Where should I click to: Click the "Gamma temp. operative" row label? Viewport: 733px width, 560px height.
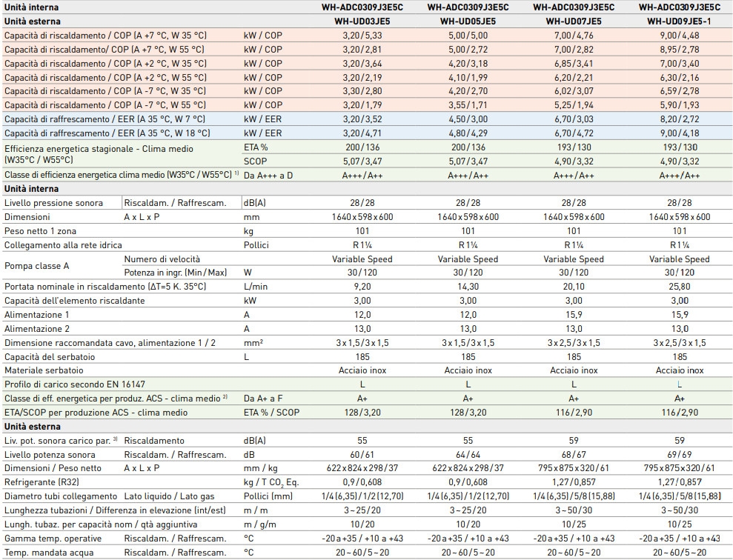[53, 539]
